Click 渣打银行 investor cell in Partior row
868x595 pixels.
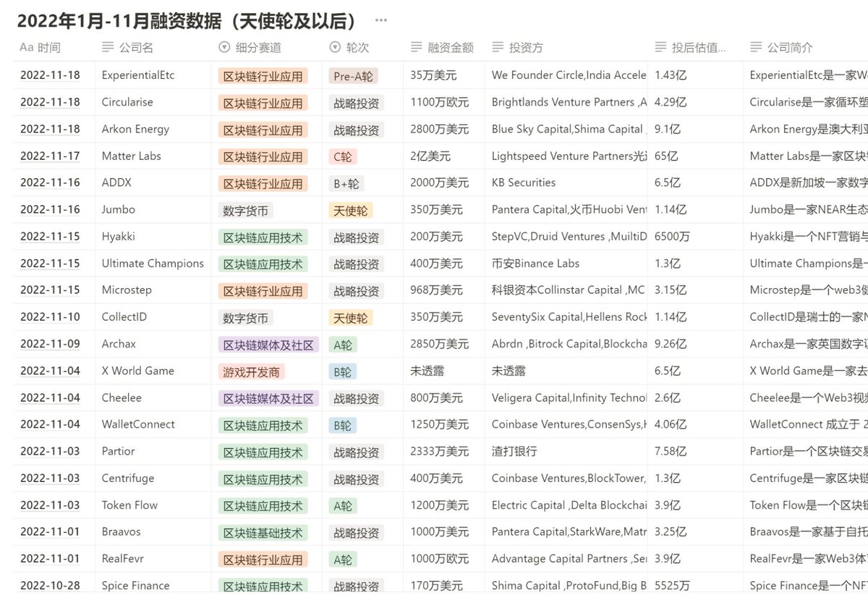[514, 450]
